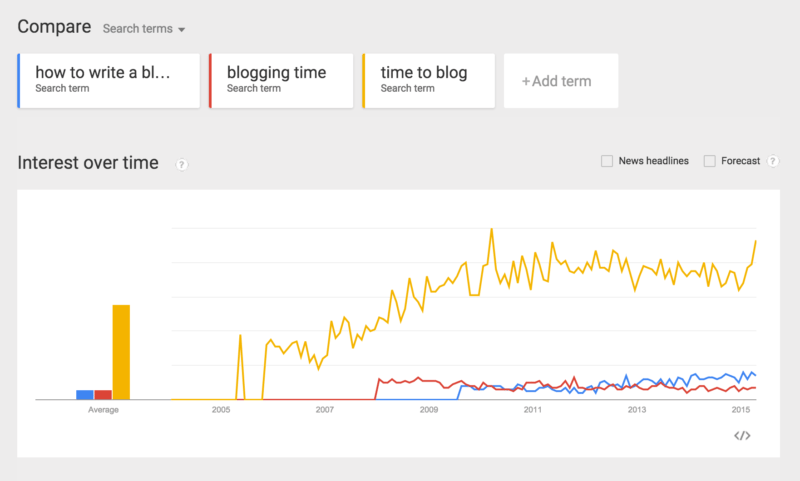Image resolution: width=800 pixels, height=481 pixels.
Task: Click the Average label under the bars
Action: [103, 410]
